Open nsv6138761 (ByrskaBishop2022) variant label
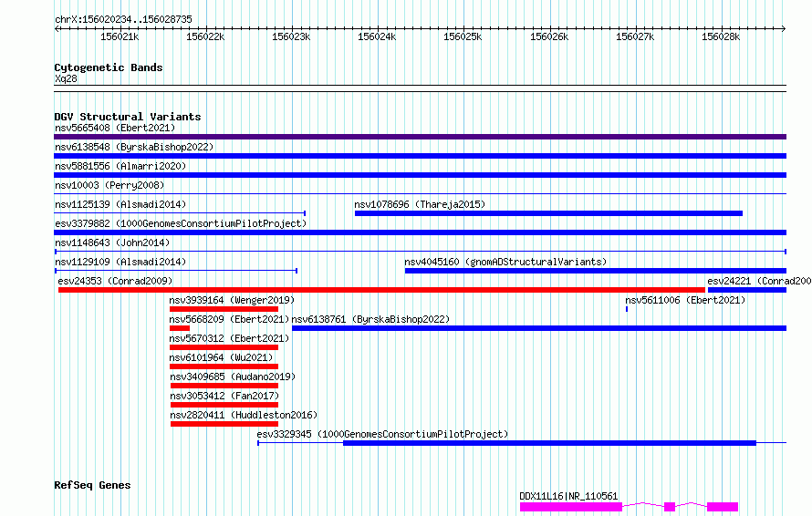This screenshot has width=812, height=516. click(370, 319)
